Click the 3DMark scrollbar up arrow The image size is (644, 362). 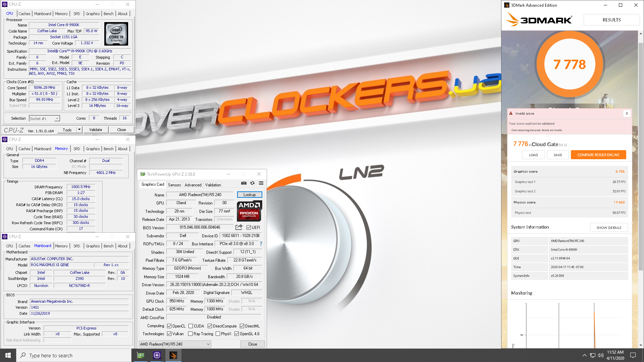click(x=641, y=34)
